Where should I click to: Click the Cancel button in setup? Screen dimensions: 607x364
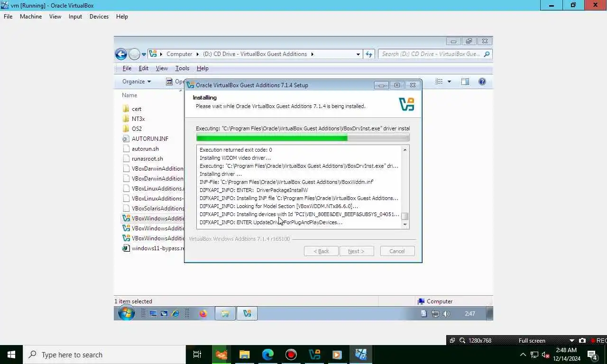(x=397, y=251)
